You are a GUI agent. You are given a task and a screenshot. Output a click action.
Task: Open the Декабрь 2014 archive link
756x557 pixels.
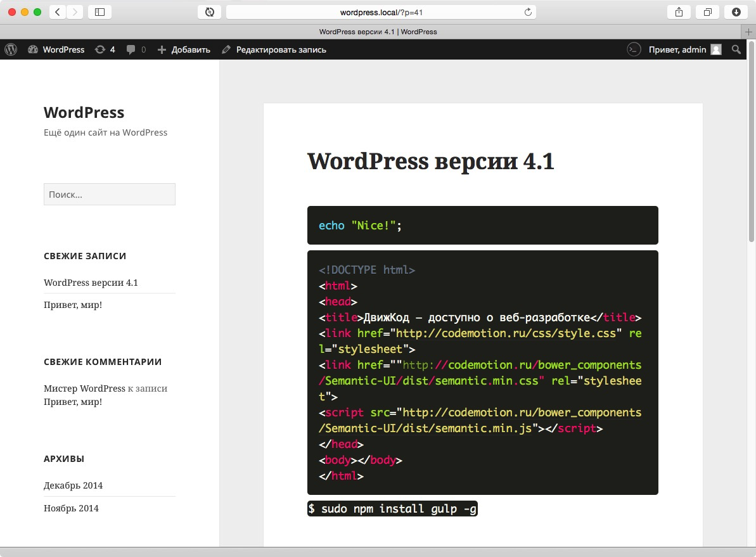(x=73, y=485)
